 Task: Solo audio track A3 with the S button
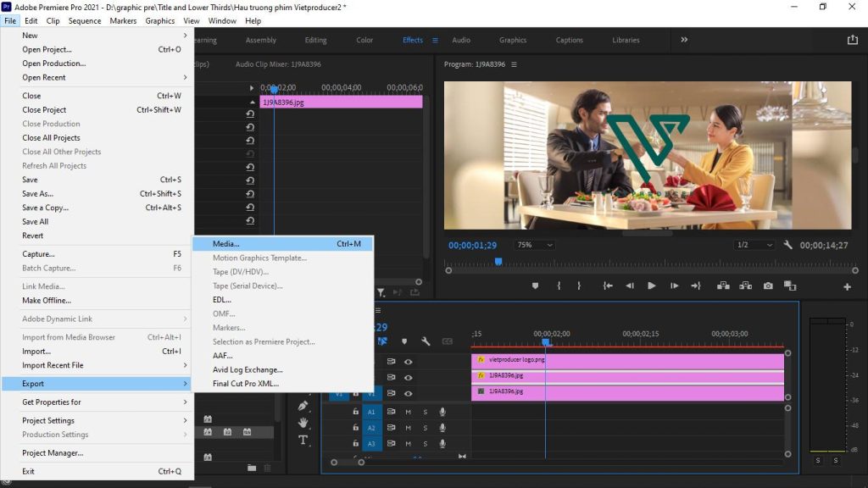coord(425,443)
